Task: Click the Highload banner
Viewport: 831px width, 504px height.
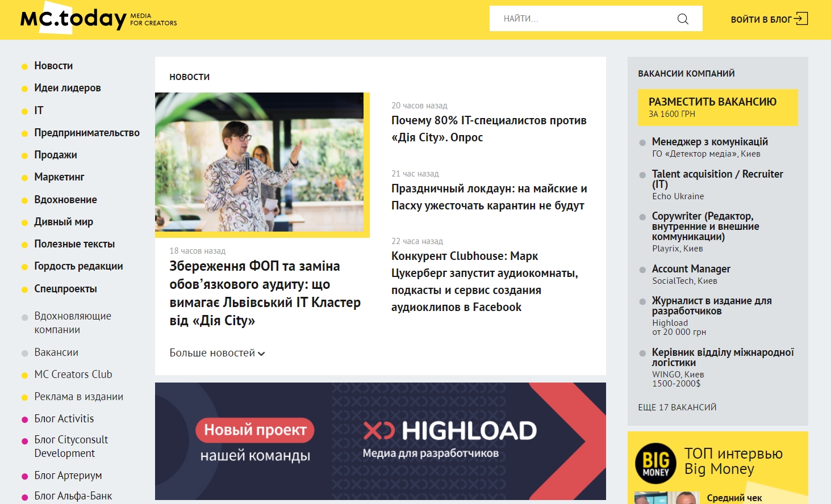Action: point(381,441)
